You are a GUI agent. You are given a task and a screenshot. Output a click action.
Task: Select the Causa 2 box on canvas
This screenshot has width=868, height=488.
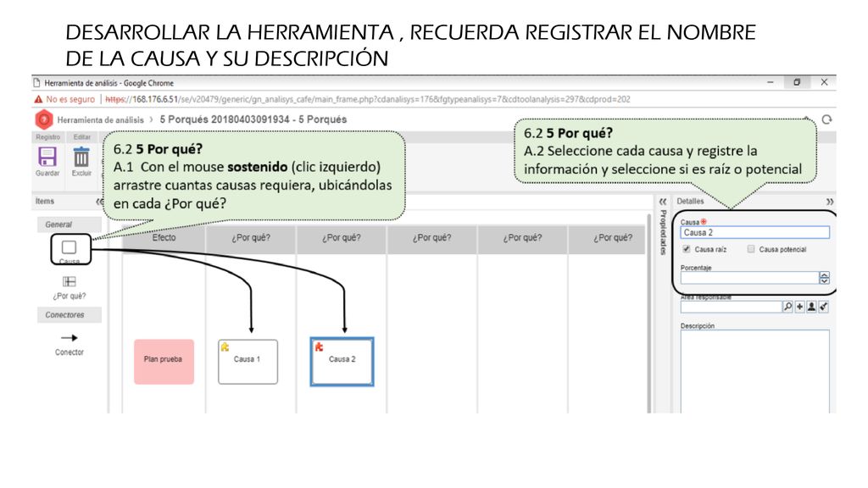click(x=342, y=361)
